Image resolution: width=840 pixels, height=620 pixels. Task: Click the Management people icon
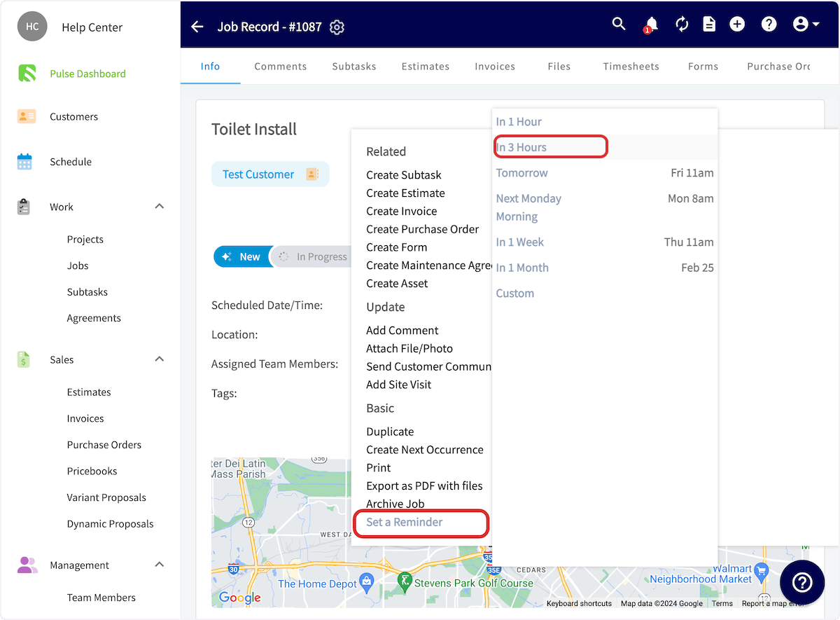coord(27,565)
